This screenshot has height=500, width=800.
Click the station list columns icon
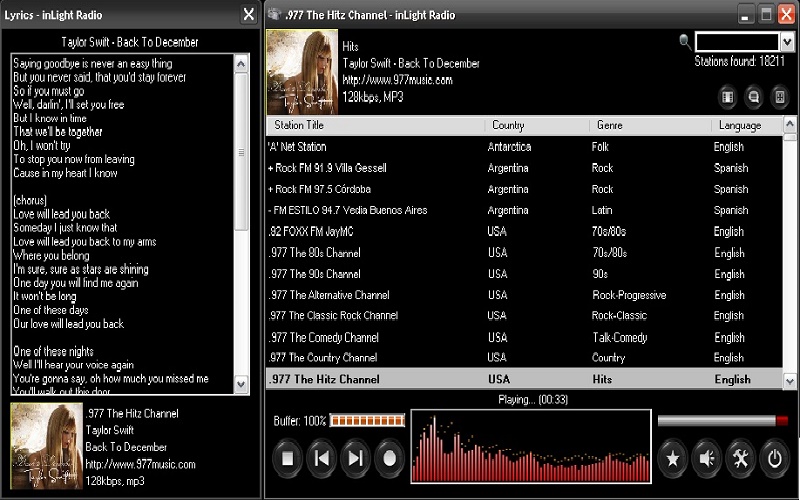(x=728, y=97)
